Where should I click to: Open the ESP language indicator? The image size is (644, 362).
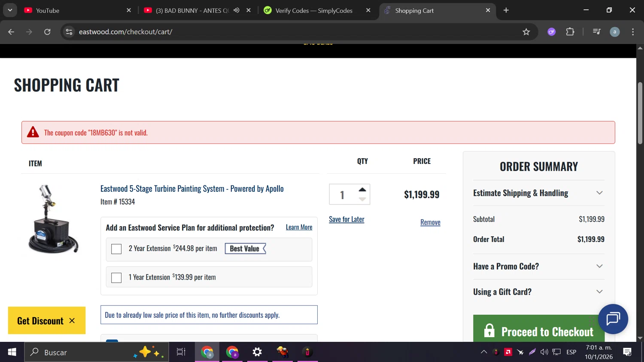[571, 352]
